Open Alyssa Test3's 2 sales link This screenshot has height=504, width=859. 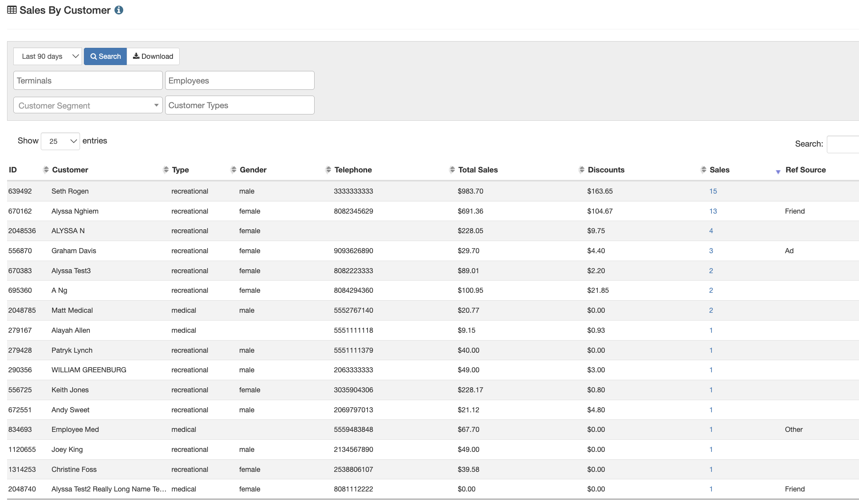[x=711, y=271]
